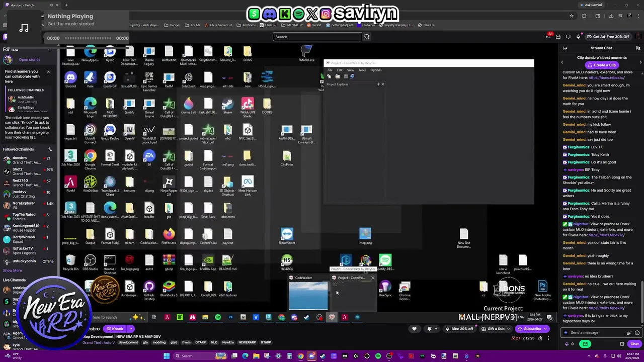Image resolution: width=644 pixels, height=362 pixels.
Task: Click the Knock button
Action: point(114,329)
